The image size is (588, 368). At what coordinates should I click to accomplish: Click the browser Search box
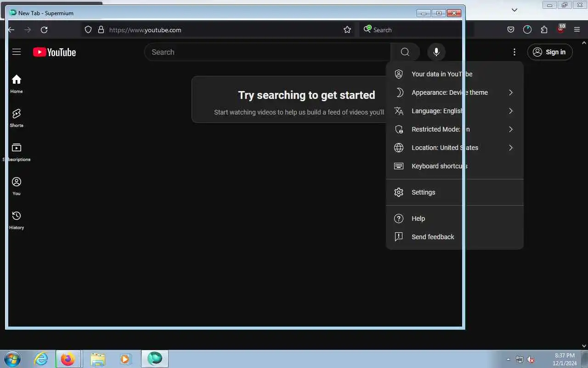pyautogui.click(x=416, y=30)
